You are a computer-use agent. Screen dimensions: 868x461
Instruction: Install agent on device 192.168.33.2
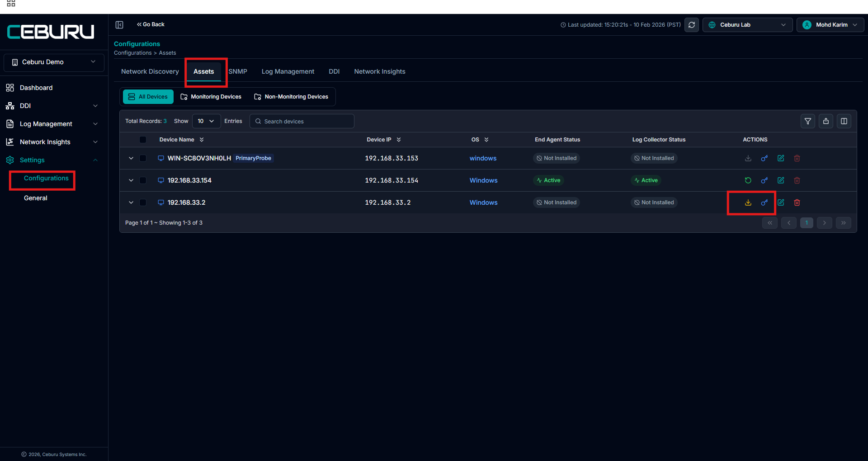point(748,202)
